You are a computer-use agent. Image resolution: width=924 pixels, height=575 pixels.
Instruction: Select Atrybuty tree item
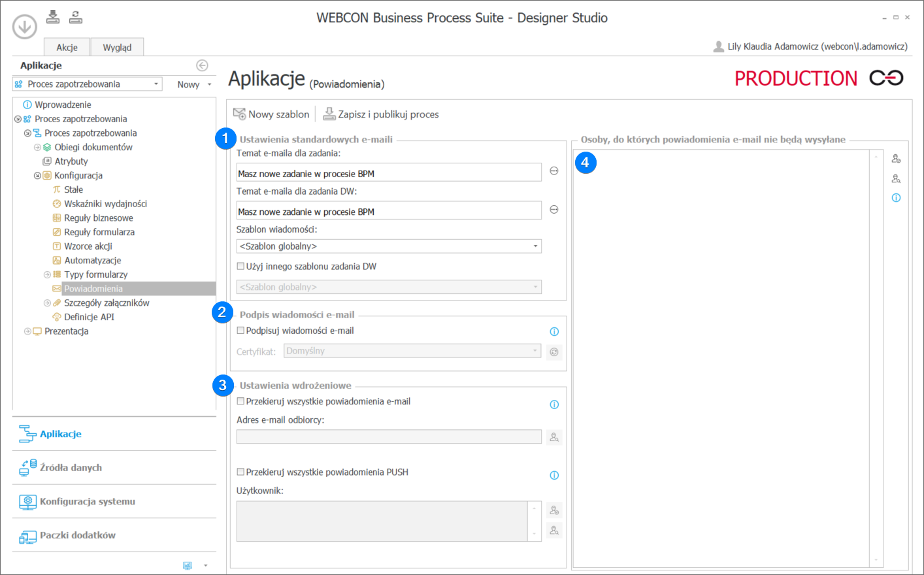coord(71,161)
